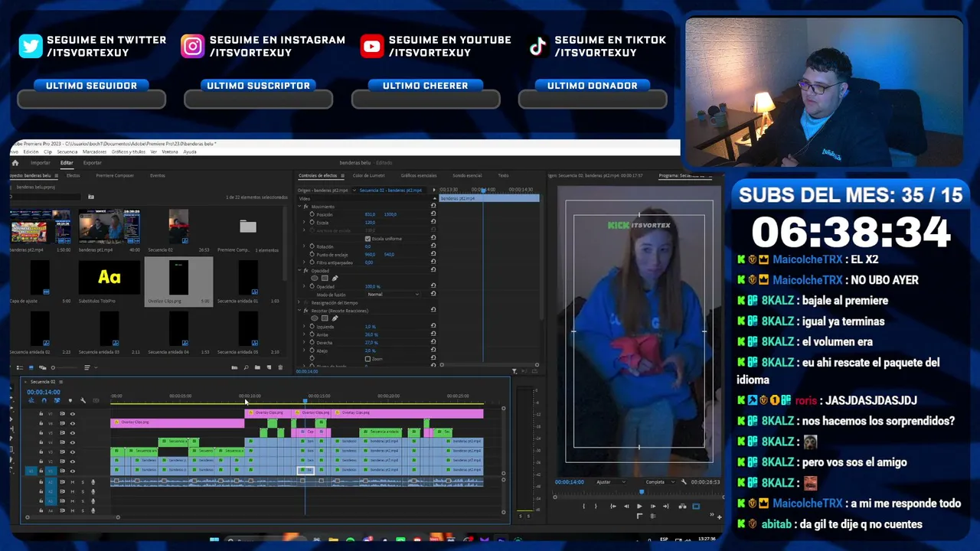This screenshot has width=980, height=551.
Task: Toggle the Escala uniforme checkbox
Action: (x=367, y=239)
